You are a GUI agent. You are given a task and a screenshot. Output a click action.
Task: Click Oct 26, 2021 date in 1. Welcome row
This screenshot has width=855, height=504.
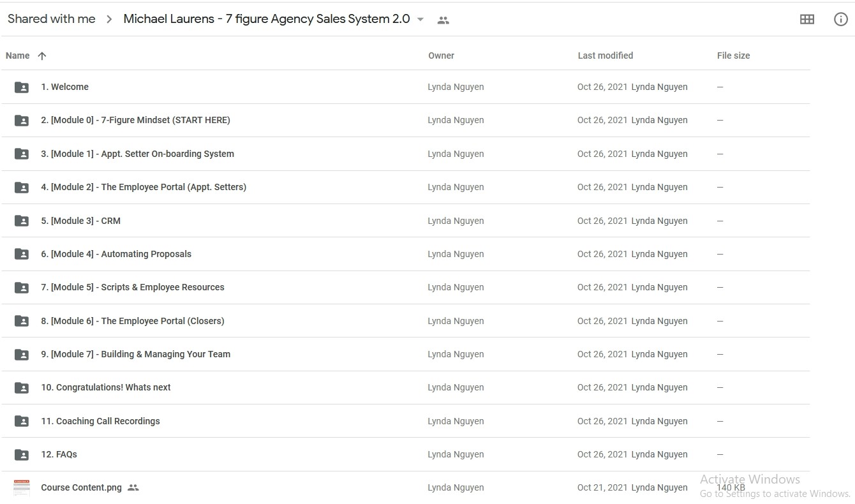click(x=602, y=87)
